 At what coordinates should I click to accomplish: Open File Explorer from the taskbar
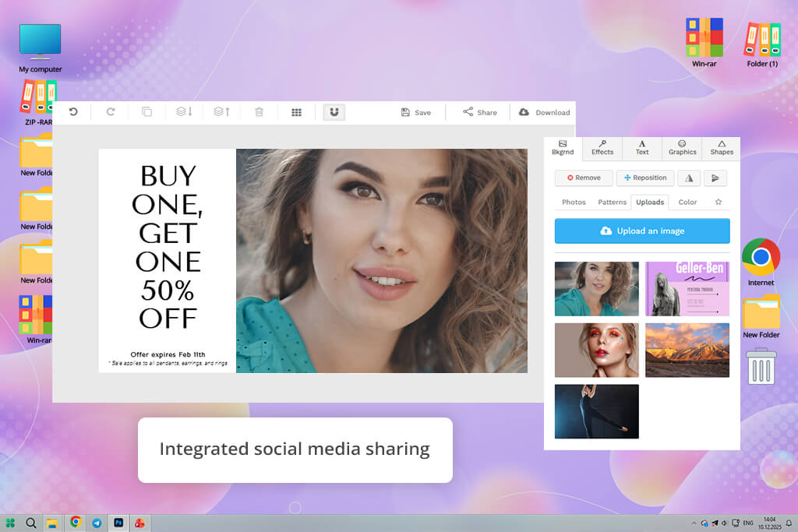[52, 523]
